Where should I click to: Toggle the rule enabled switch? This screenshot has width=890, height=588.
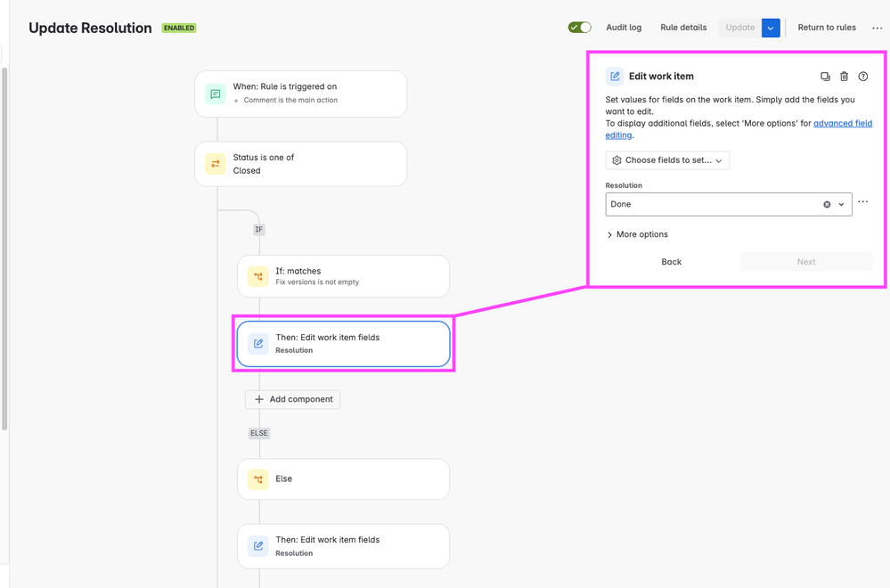(x=579, y=28)
